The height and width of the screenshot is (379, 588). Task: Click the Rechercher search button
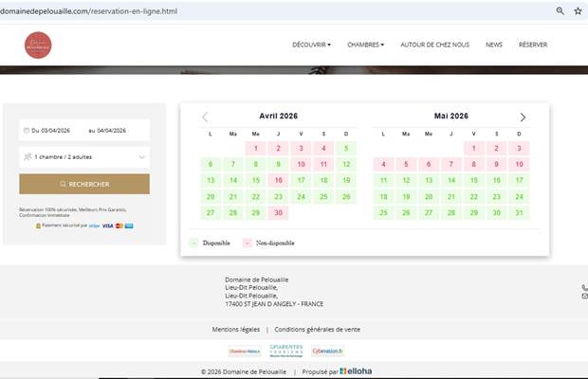pos(84,184)
